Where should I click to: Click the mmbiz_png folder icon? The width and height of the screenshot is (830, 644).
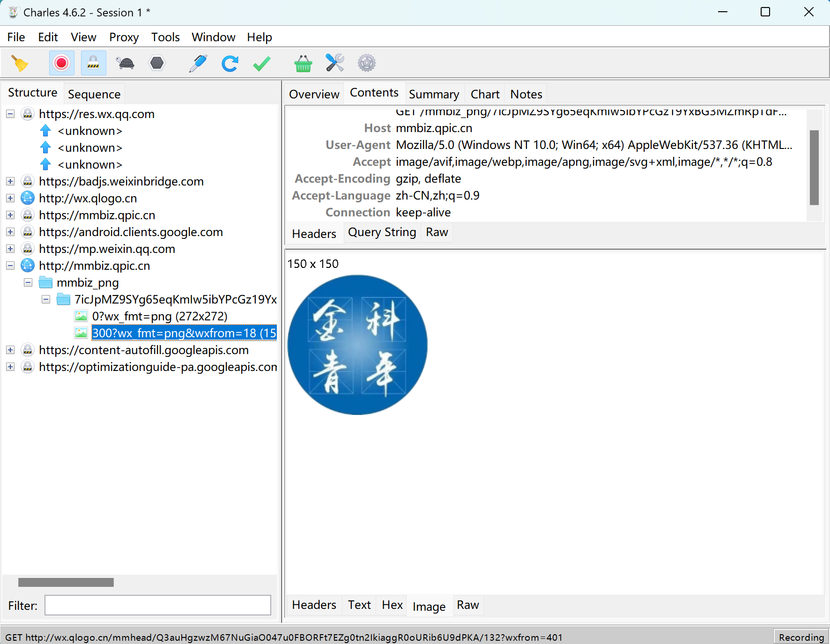click(x=45, y=282)
